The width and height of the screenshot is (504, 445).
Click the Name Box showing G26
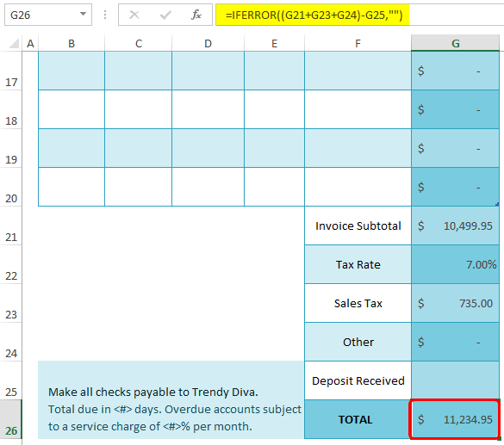48,15
